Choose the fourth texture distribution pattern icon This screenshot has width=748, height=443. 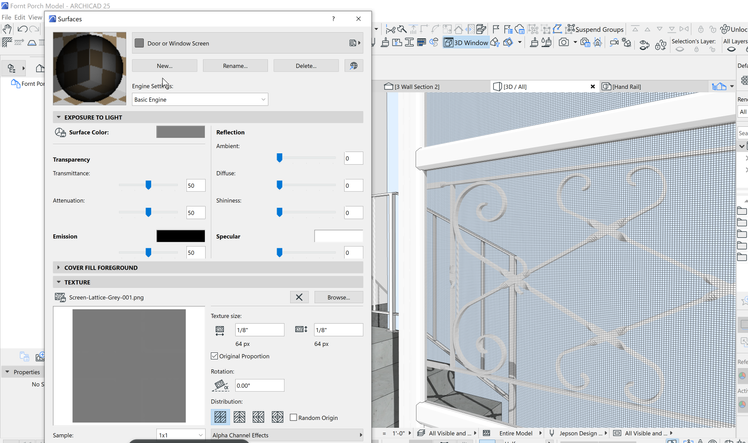(277, 417)
